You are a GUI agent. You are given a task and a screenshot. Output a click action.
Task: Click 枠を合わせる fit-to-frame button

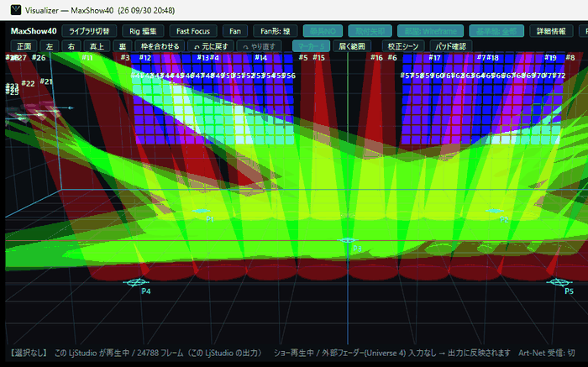160,46
